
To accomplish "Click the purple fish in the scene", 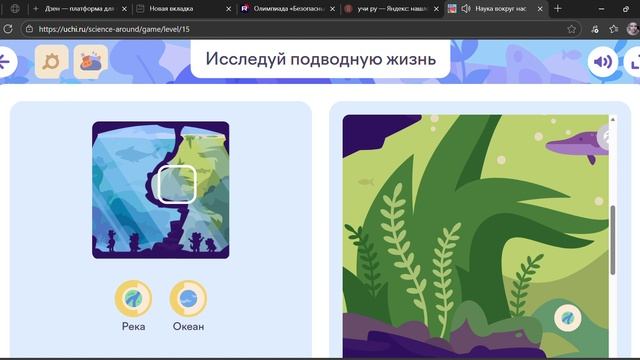I will tap(578, 147).
